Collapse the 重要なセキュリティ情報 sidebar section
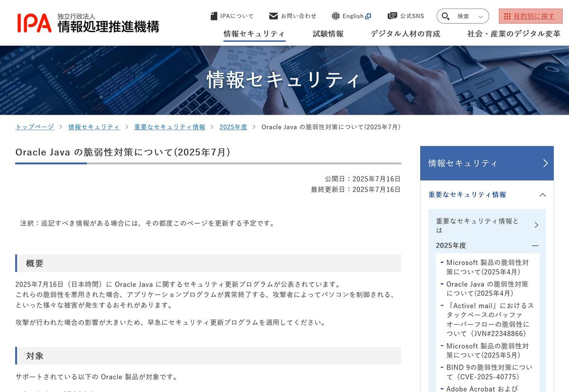The image size is (569, 392). coord(543,195)
